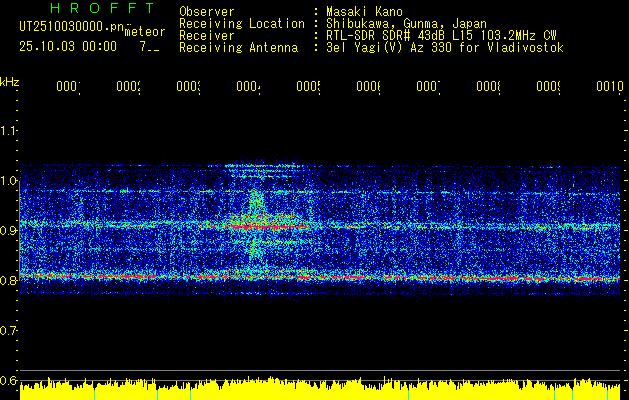Screen dimensions: 629x400
Task: Click the 1.1 kHz axis tick label
Action: 9,130
